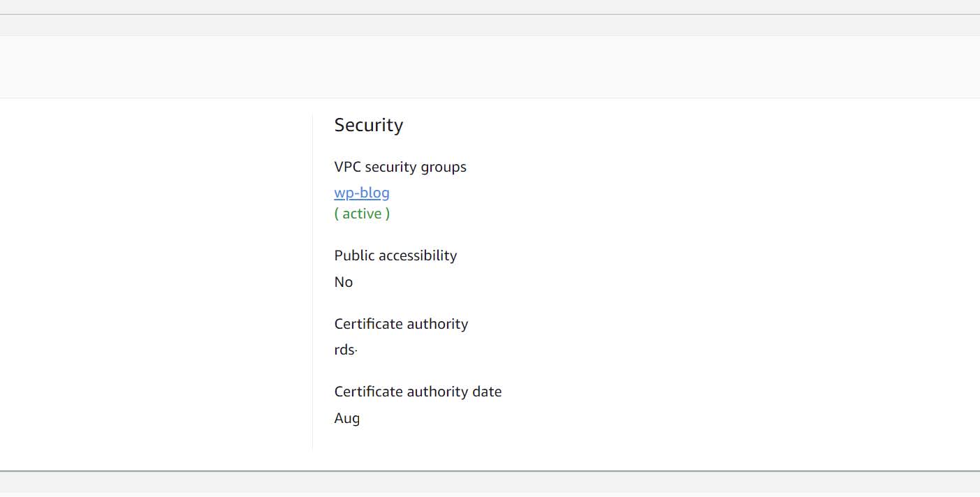This screenshot has height=497, width=980.
Task: Click the word Security in the heading
Action: pyautogui.click(x=368, y=125)
